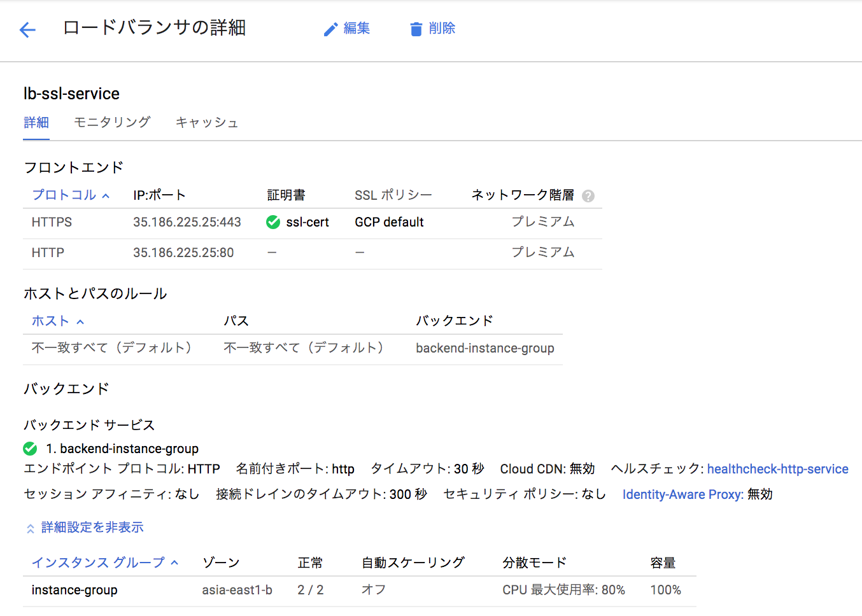Viewport: 862px width, 616px height.
Task: Click タイムアウト: 30 秒 text
Action: 427,469
